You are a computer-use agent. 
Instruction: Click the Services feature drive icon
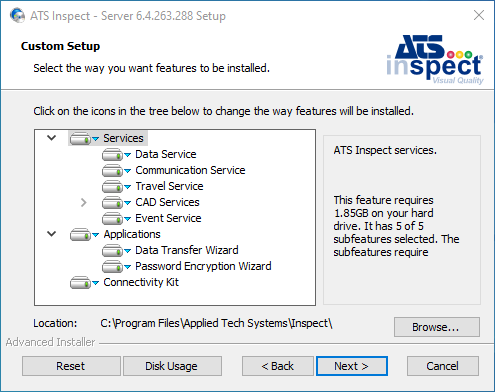click(x=80, y=138)
